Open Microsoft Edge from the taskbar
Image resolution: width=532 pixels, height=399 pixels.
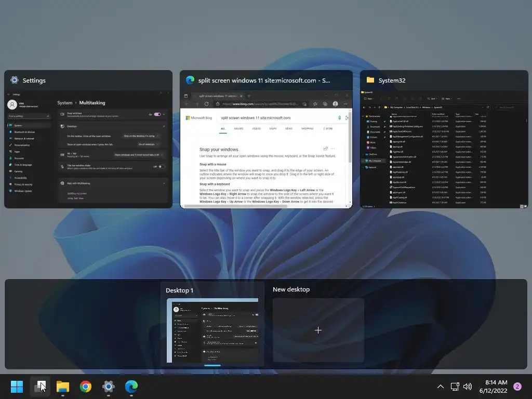[x=131, y=387]
